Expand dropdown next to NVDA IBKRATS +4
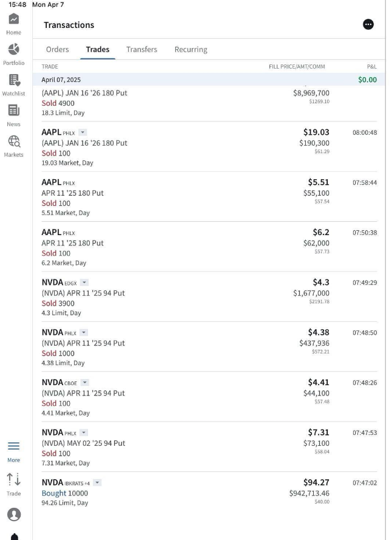Viewport: 392px width, 540px height. click(x=97, y=482)
